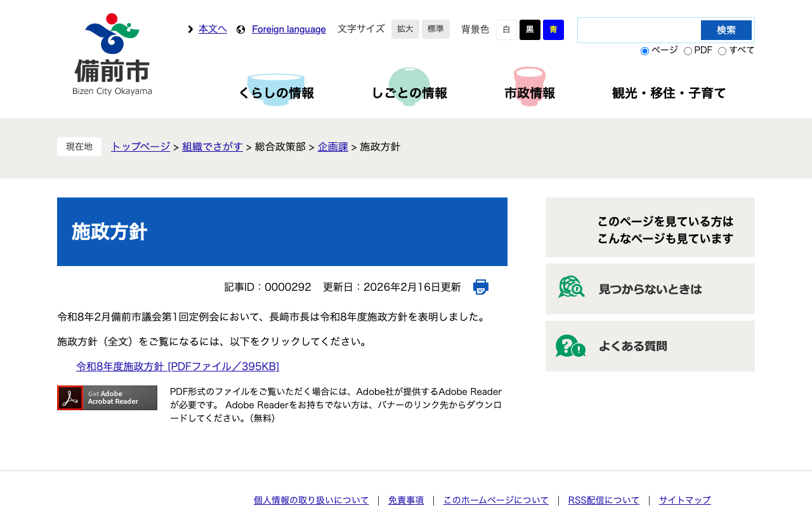The image size is (812, 508).
Task: Click into the site search input field
Action: tap(639, 30)
